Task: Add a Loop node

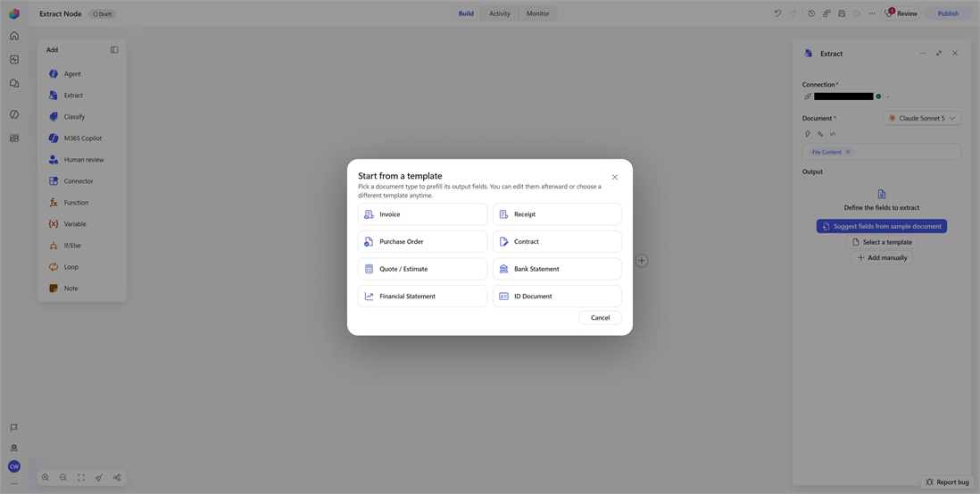Action: [x=82, y=267]
